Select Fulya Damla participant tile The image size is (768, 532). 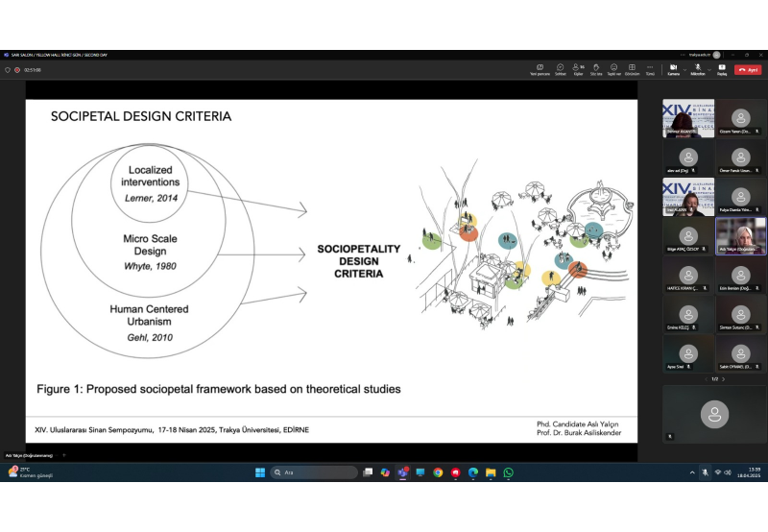pos(740,197)
